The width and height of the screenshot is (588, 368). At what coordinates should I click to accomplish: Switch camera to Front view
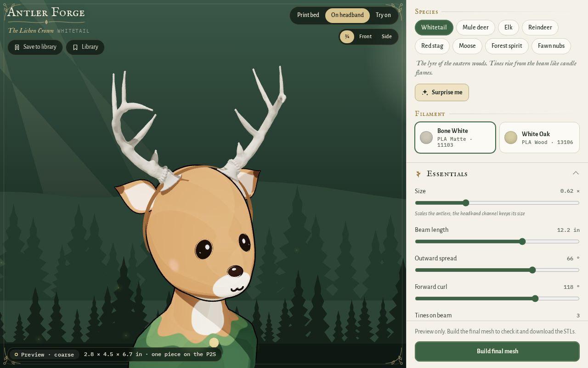[365, 37]
